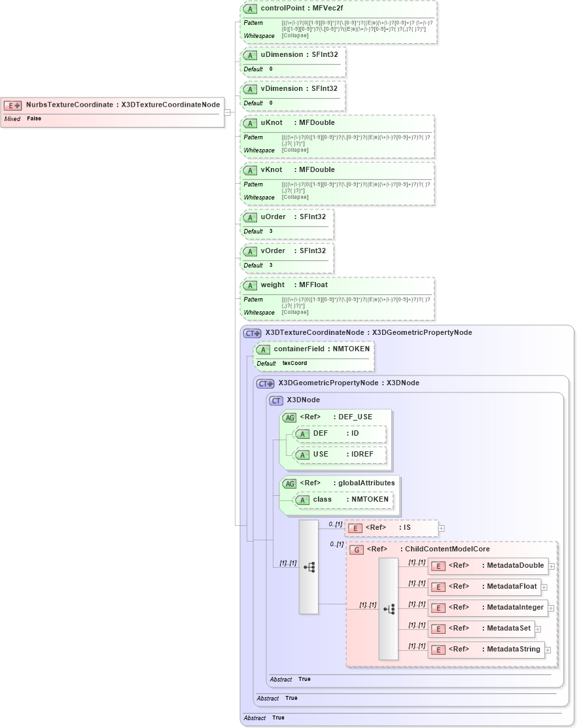
Task: Click attribute icon beside USE
Action: (x=303, y=455)
